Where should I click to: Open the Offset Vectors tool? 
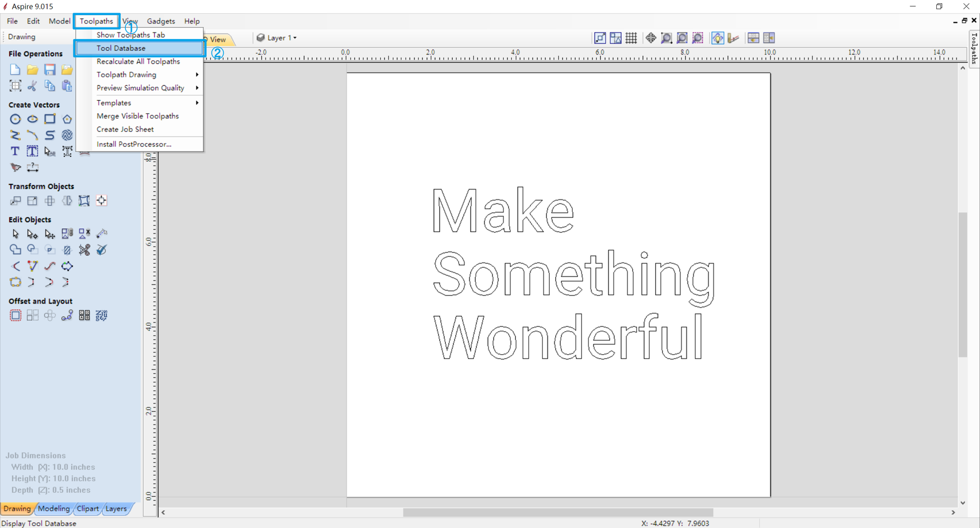tap(15, 315)
